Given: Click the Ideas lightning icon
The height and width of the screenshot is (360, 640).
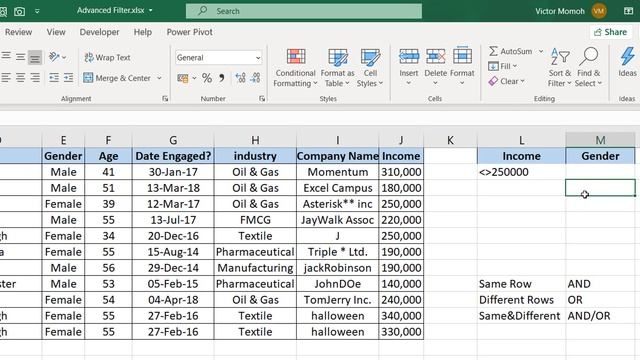Looking at the screenshot, I should 627,56.
